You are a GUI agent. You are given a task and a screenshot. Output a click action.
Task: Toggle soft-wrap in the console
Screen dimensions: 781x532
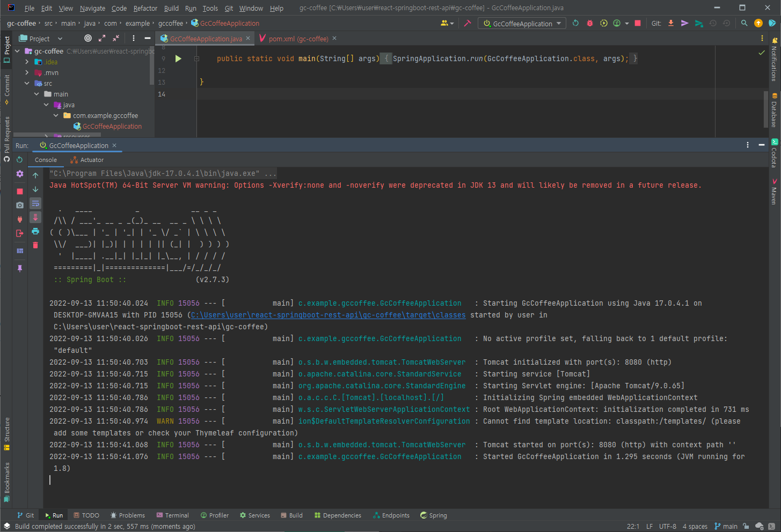tap(35, 203)
